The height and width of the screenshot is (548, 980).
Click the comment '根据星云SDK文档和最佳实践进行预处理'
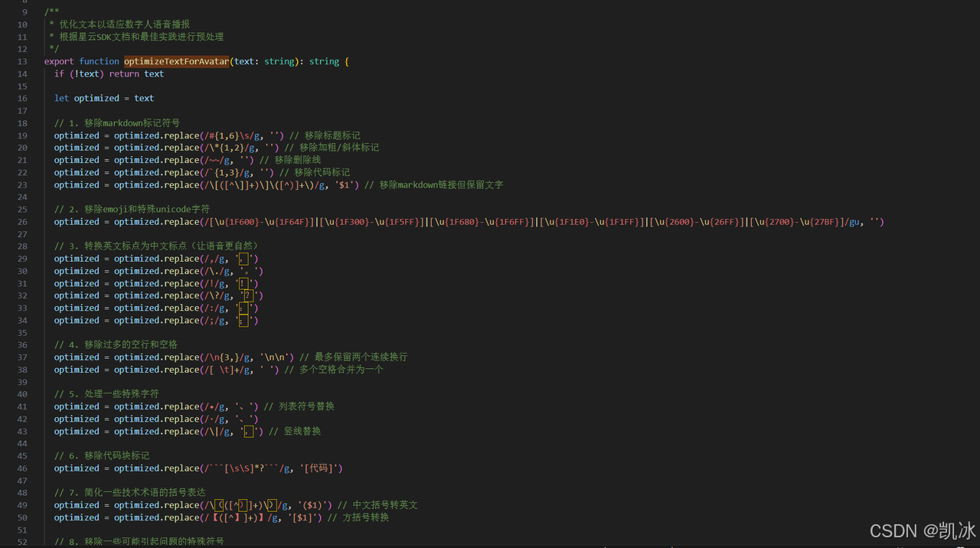tap(142, 37)
